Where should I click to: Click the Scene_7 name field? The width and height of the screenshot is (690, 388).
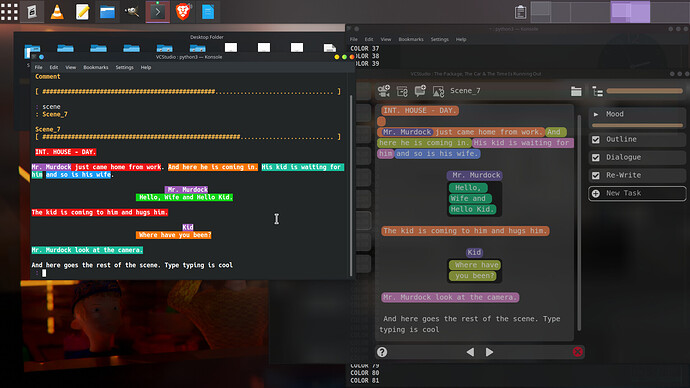tap(465, 91)
